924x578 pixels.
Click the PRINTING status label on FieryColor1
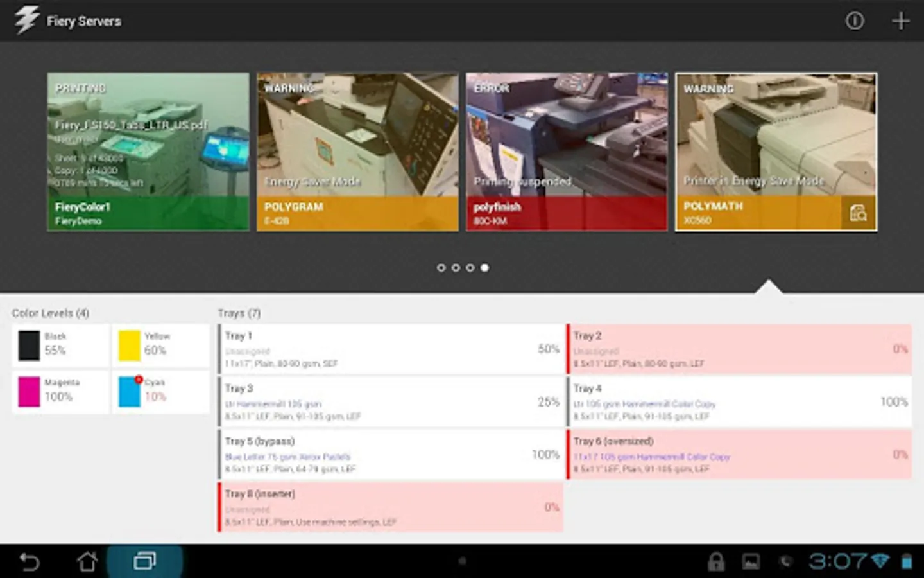pos(80,88)
